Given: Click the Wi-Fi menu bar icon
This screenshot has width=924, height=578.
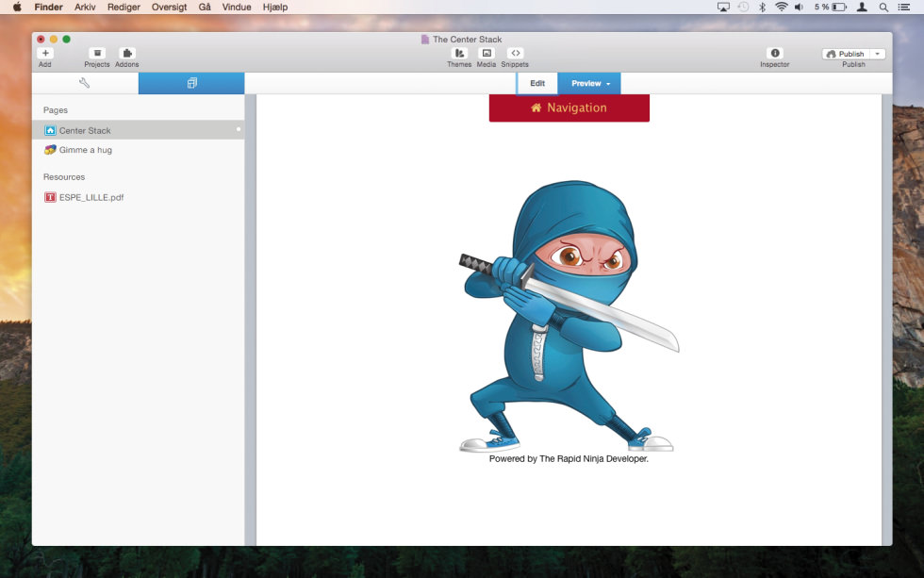Looking at the screenshot, I should pyautogui.click(x=782, y=7).
